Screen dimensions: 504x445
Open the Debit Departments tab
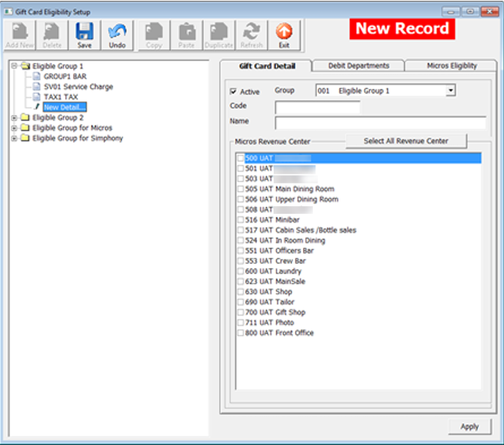click(358, 66)
